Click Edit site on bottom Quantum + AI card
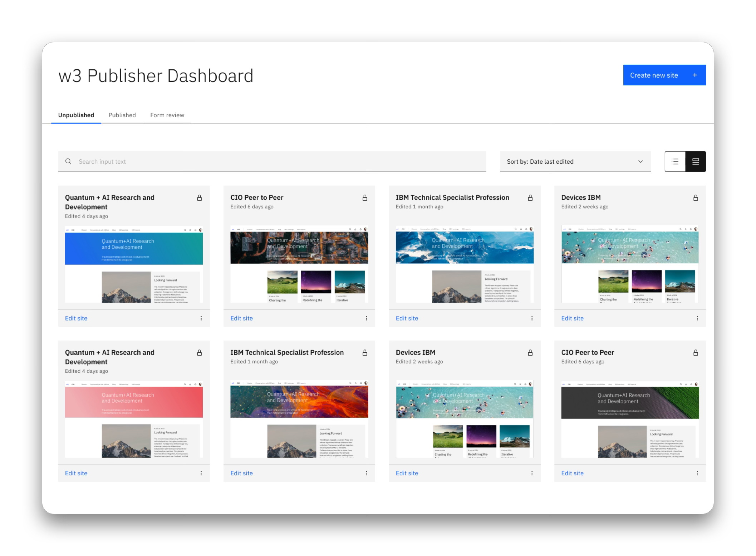The height and width of the screenshot is (556, 756). click(x=76, y=473)
